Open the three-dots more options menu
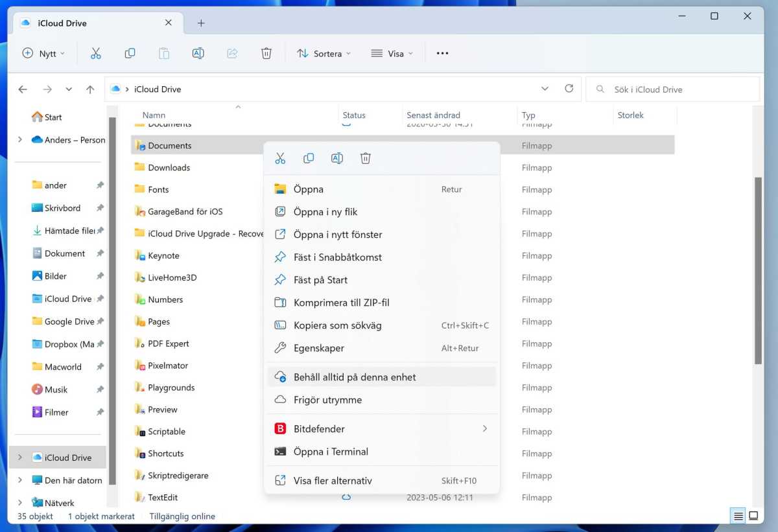The image size is (778, 532). tap(442, 54)
